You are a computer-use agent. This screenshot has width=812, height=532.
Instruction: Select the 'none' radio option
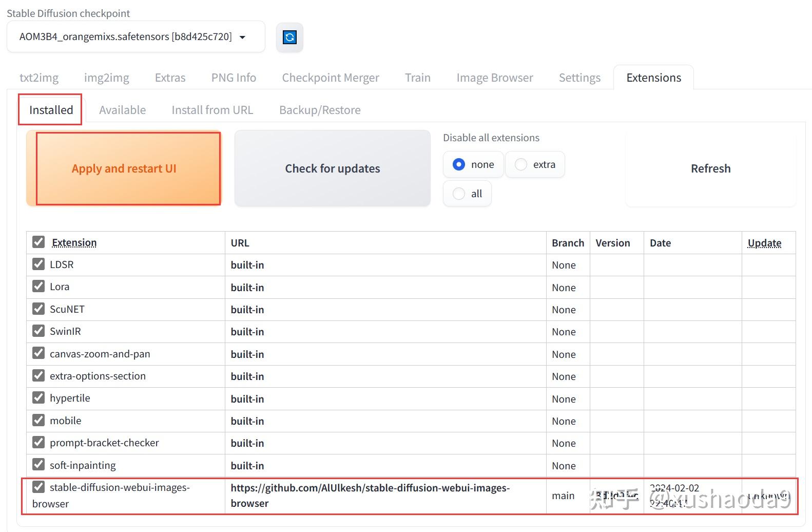point(459,164)
